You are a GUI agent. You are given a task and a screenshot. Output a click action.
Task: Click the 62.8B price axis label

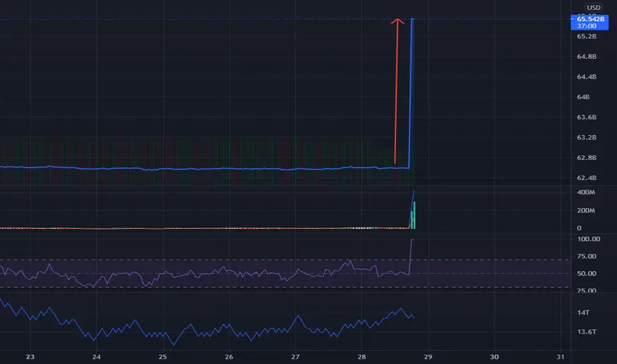pos(587,158)
